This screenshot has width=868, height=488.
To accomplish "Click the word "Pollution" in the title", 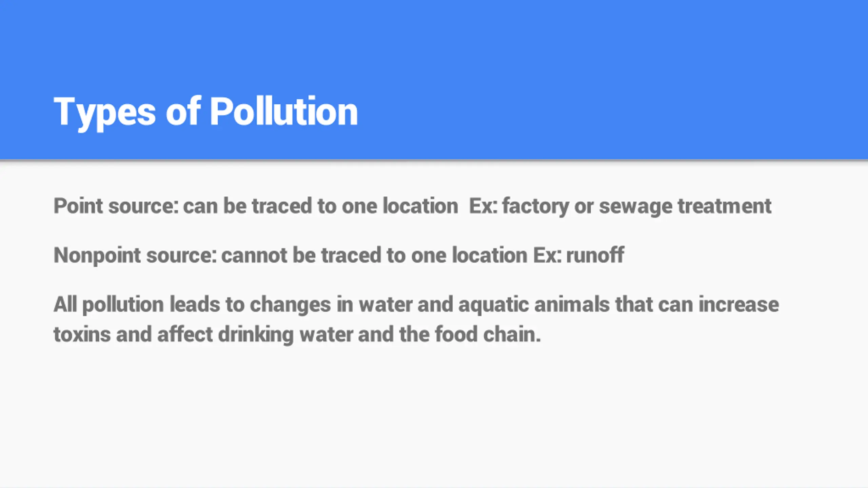I will 283,112.
